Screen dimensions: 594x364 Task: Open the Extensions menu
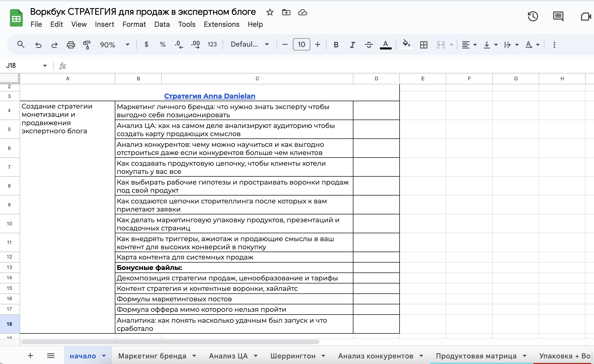[x=221, y=24]
